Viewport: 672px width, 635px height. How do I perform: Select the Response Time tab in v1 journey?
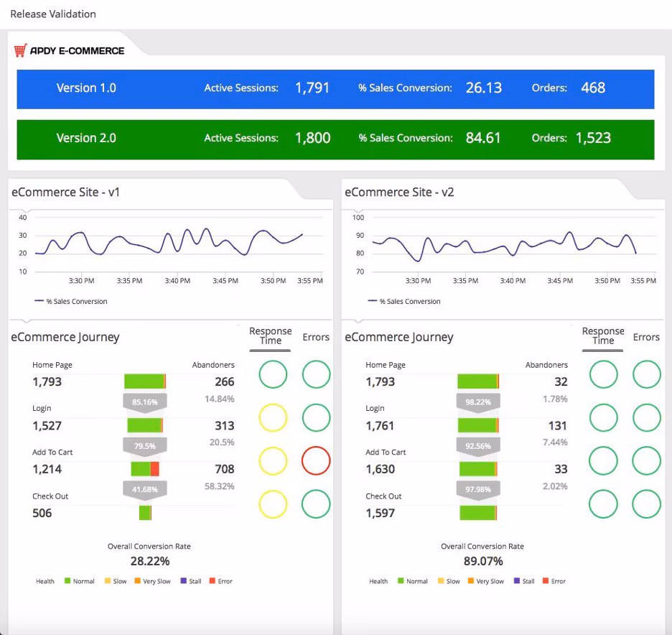[270, 336]
